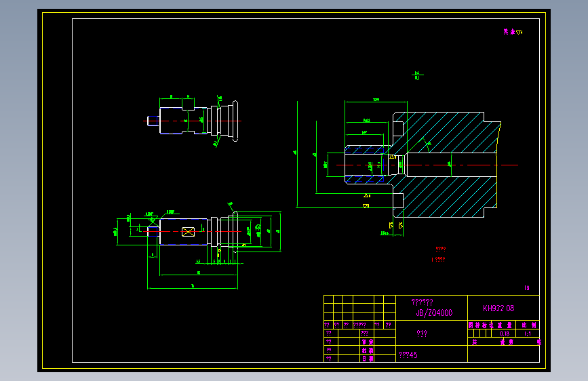This screenshot has height=381, width=588.
Task: Click the "重量" header cell in the title block
Action: coord(505,325)
